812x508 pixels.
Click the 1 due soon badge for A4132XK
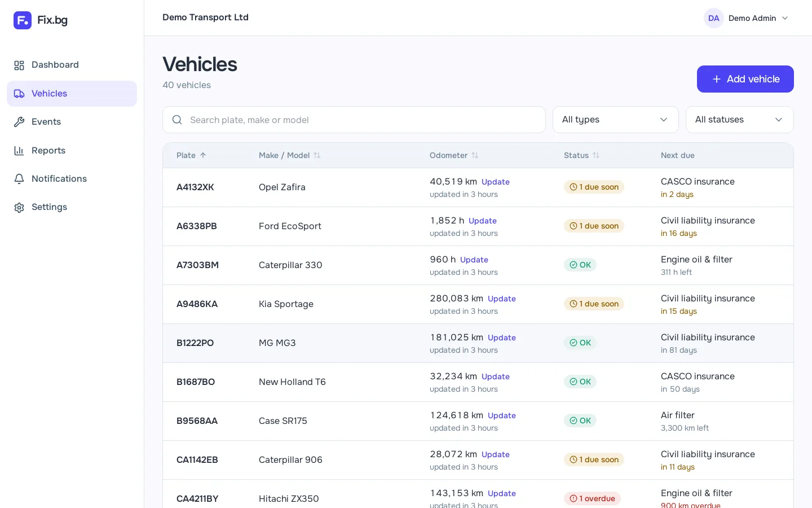coord(594,187)
